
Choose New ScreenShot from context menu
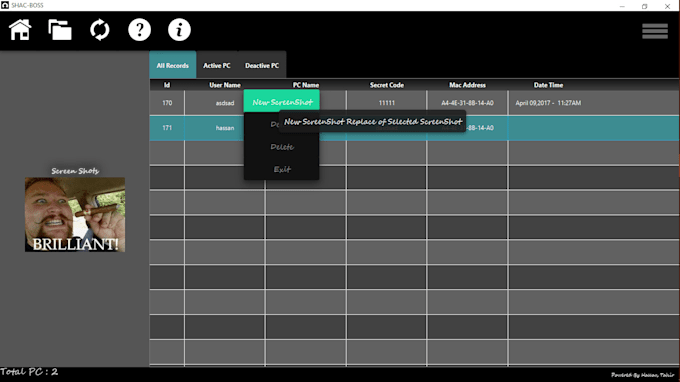coord(282,102)
